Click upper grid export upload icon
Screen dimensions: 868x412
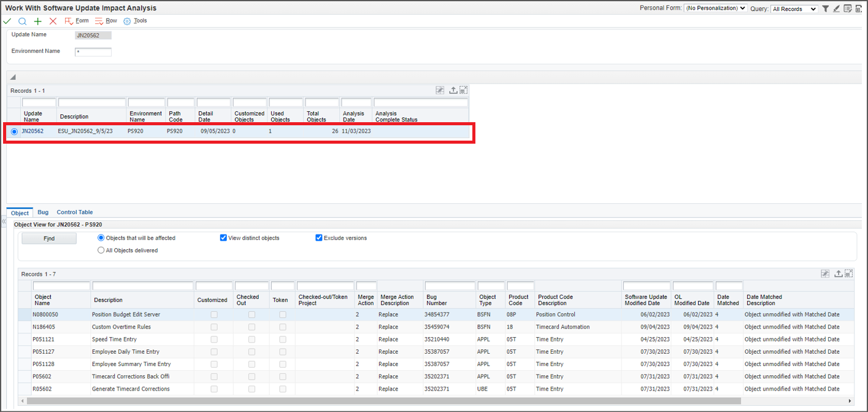click(x=453, y=90)
